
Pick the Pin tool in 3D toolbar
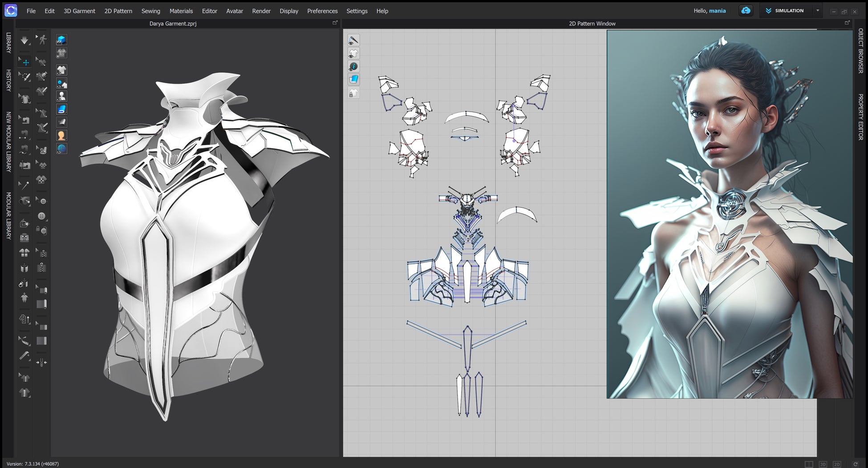click(x=24, y=186)
